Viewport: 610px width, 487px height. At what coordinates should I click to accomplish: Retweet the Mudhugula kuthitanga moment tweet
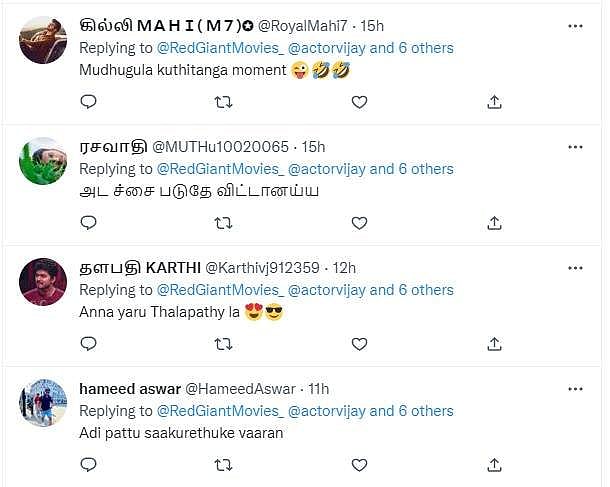[224, 101]
